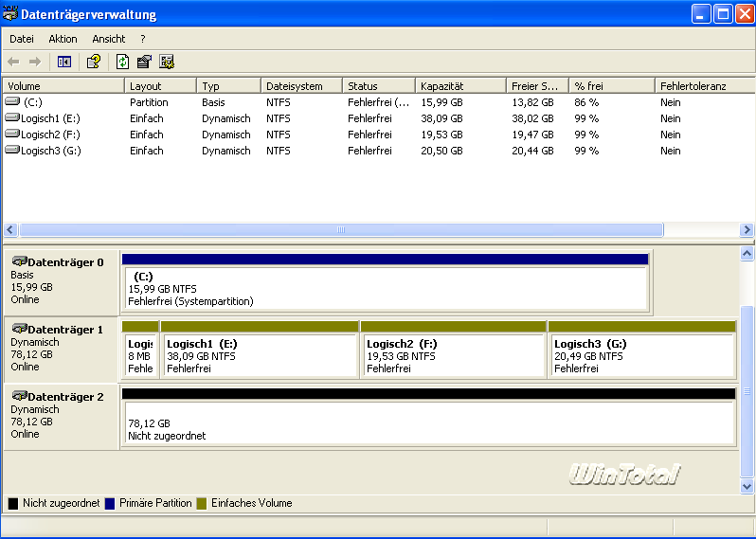
Task: Select the Datenträger 1 disk icon
Action: click(19, 329)
